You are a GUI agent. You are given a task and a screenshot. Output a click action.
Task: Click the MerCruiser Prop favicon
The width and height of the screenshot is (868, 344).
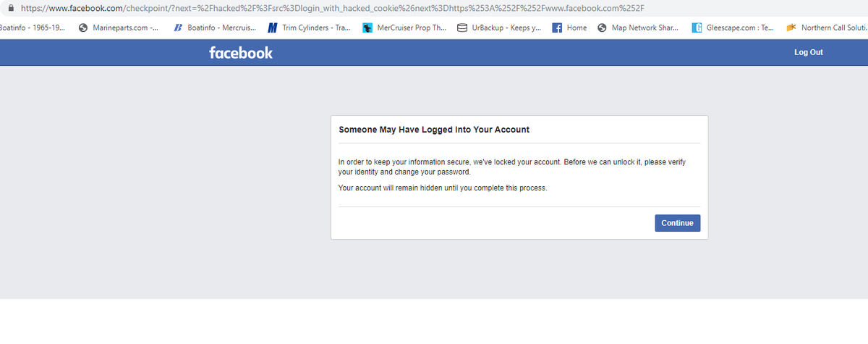[368, 28]
